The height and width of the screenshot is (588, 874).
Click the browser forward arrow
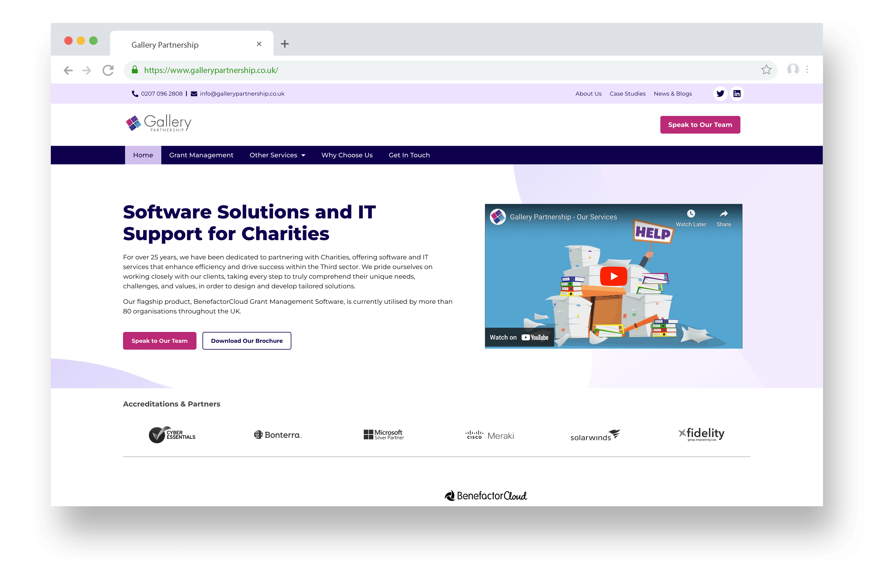[x=87, y=70]
